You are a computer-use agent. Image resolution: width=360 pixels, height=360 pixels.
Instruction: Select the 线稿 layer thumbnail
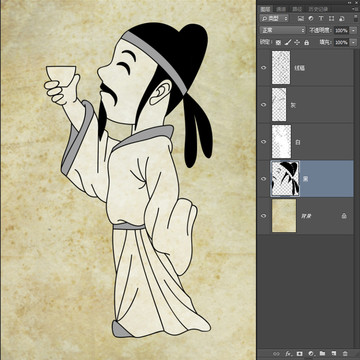click(x=281, y=67)
